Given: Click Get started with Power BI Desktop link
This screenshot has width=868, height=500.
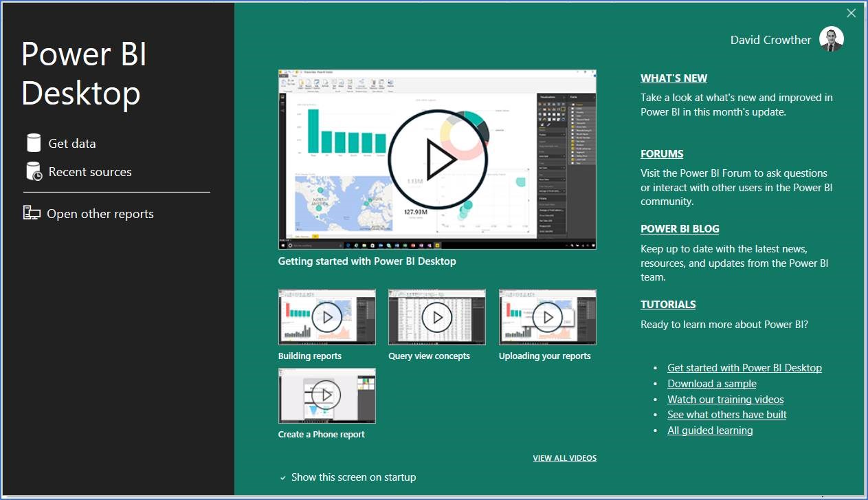Looking at the screenshot, I should (744, 368).
